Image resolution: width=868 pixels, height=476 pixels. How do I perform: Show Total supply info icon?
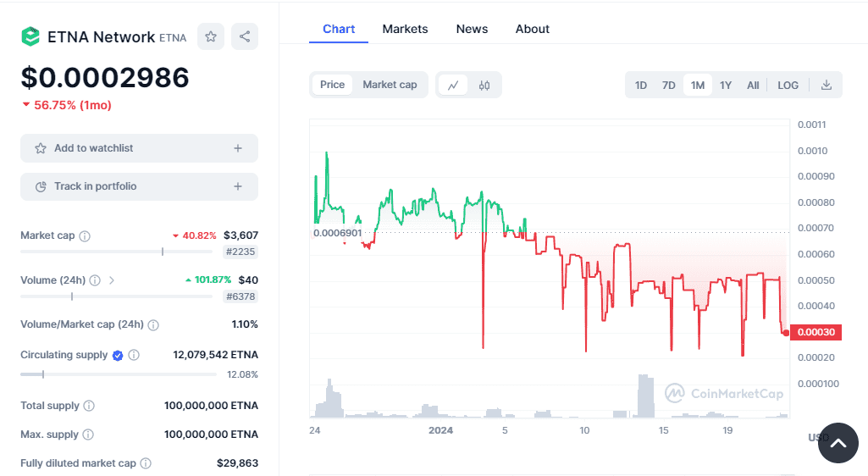89,406
